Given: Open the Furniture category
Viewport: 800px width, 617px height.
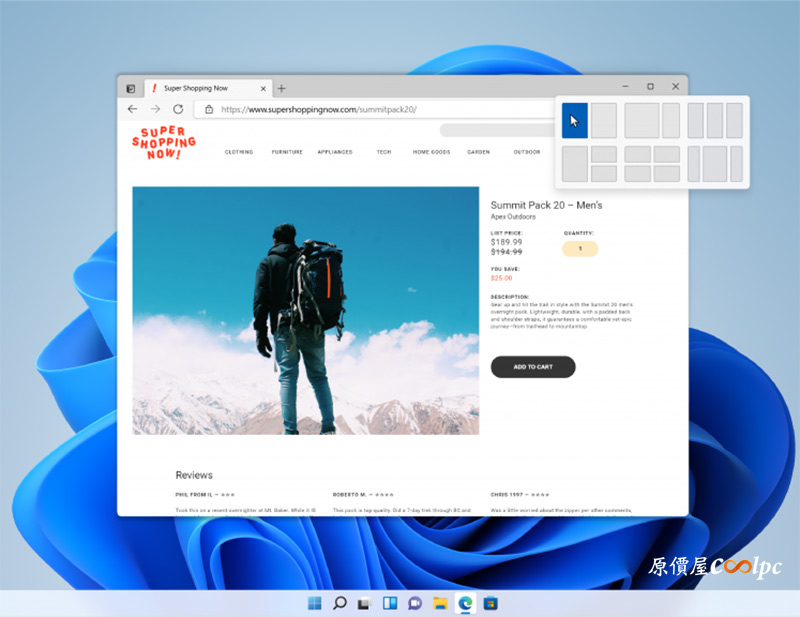Looking at the screenshot, I should point(287,152).
